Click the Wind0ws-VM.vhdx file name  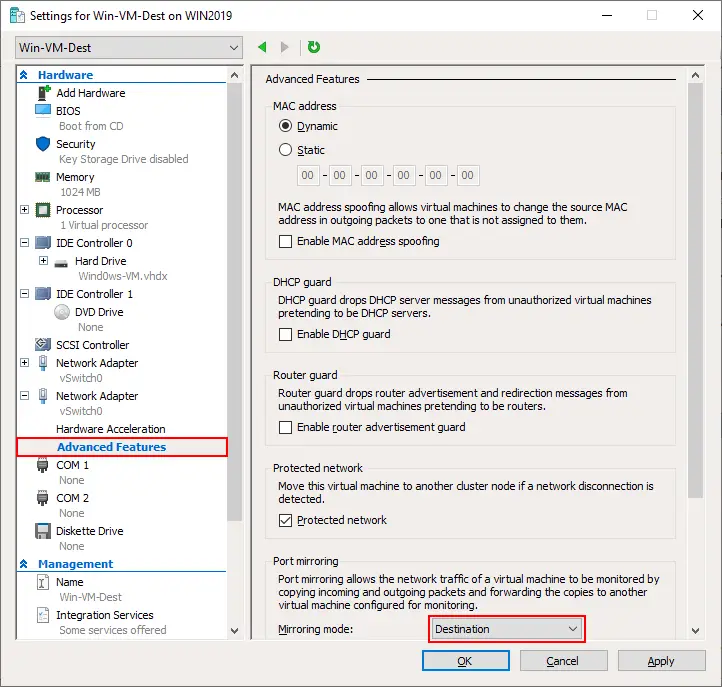[x=122, y=276]
